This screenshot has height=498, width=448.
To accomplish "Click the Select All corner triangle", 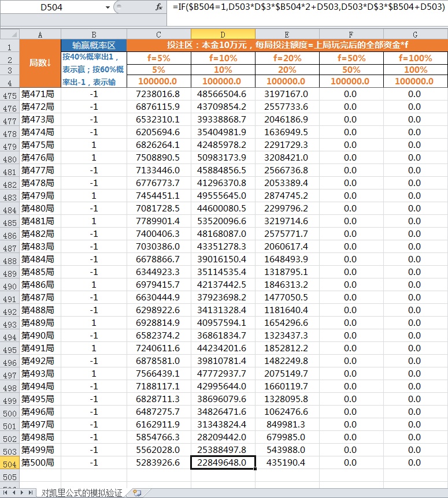I will (x=10, y=34).
